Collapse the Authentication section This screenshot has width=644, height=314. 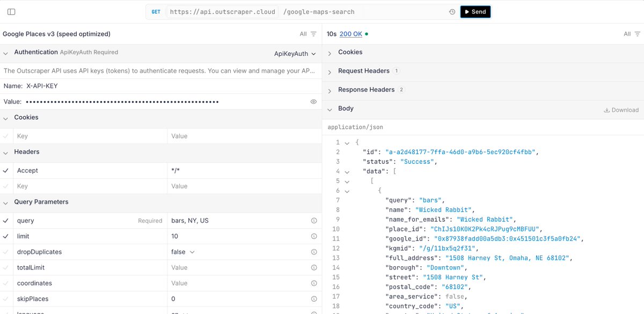point(5,53)
